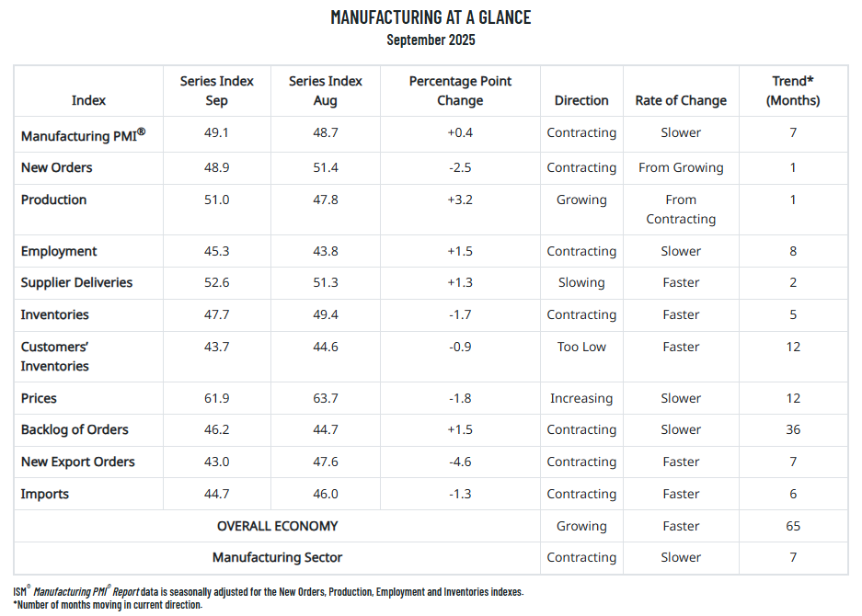Screen dimensions: 862x616
Task: Select the "Slowing" direction for Supplier Deliveries
Action: click(x=581, y=282)
